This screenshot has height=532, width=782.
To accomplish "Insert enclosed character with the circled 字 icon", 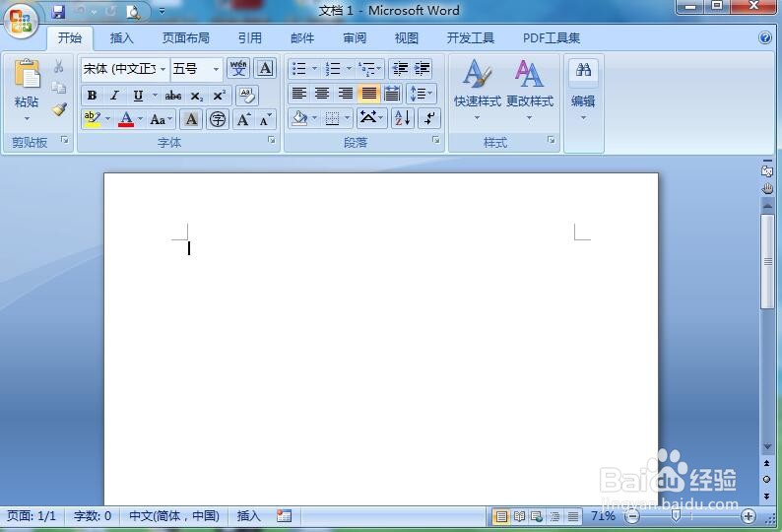I will 218,119.
